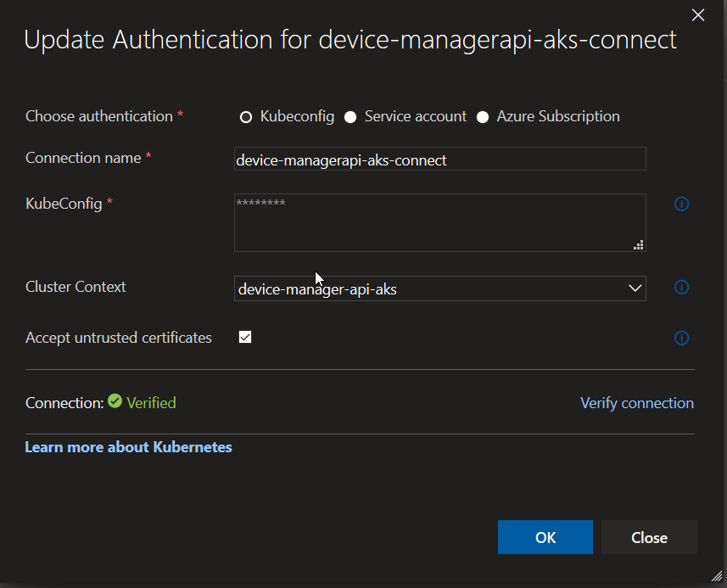Click Verify connection link

pyautogui.click(x=636, y=403)
